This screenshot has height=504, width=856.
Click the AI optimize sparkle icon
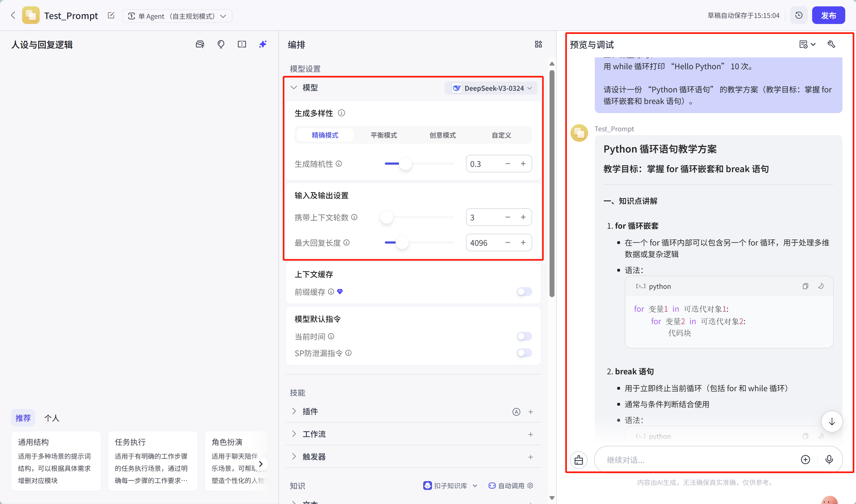[263, 44]
